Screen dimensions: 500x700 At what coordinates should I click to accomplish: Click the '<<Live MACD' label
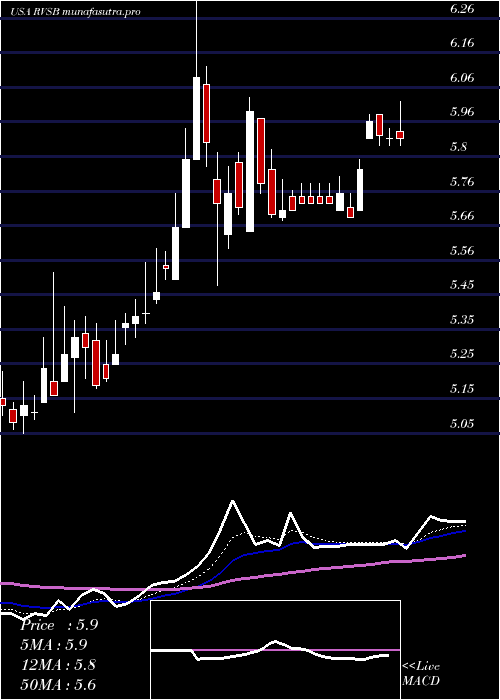(421, 674)
